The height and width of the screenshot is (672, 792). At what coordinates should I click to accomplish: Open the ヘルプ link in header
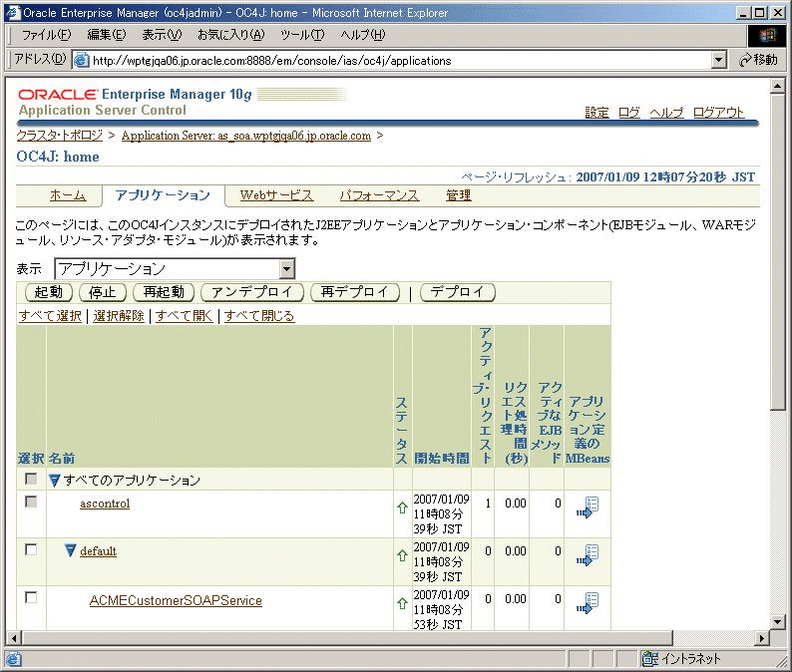pyautogui.click(x=666, y=113)
